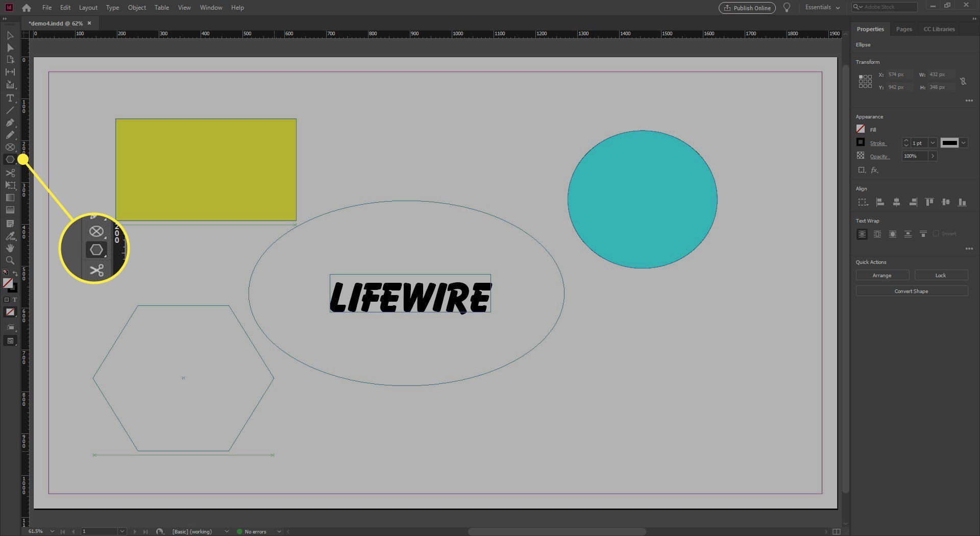980x536 pixels.
Task: Open the corner options icon in Appearance
Action: tap(862, 170)
